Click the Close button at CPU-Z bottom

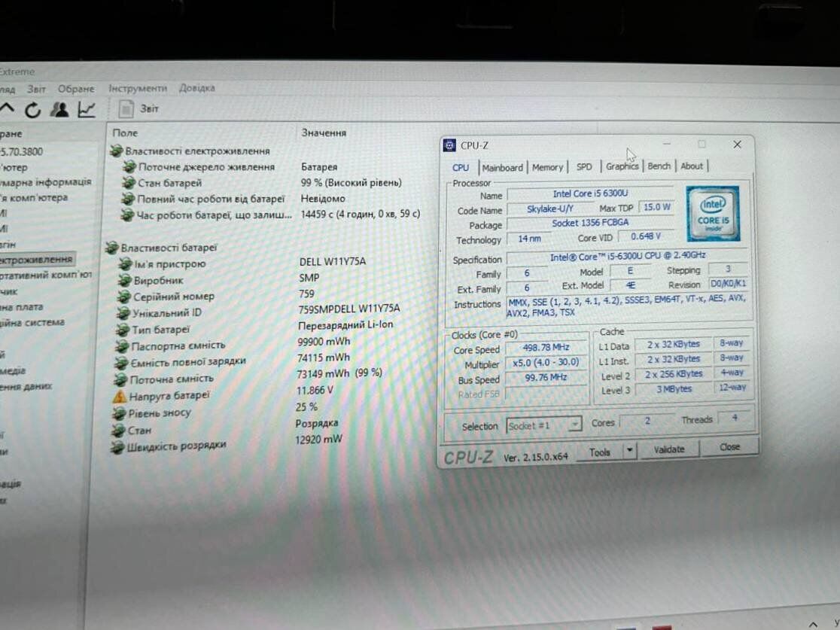coord(729,447)
